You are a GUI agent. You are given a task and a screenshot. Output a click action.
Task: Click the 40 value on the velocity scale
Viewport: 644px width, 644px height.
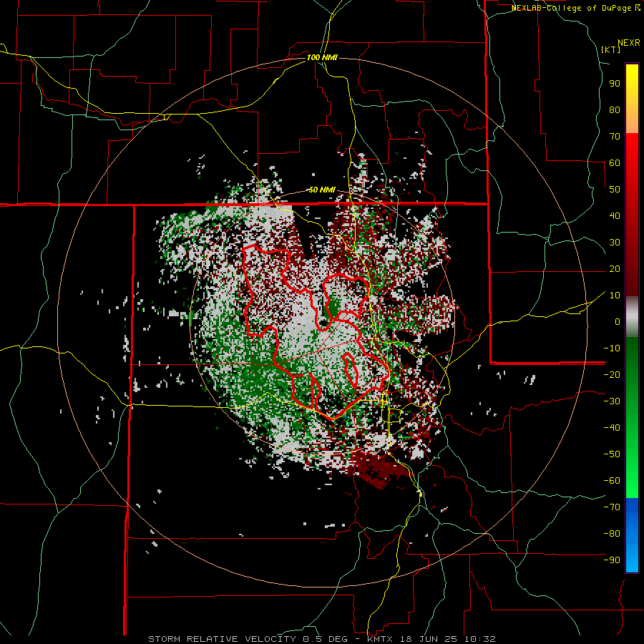pyautogui.click(x=615, y=215)
